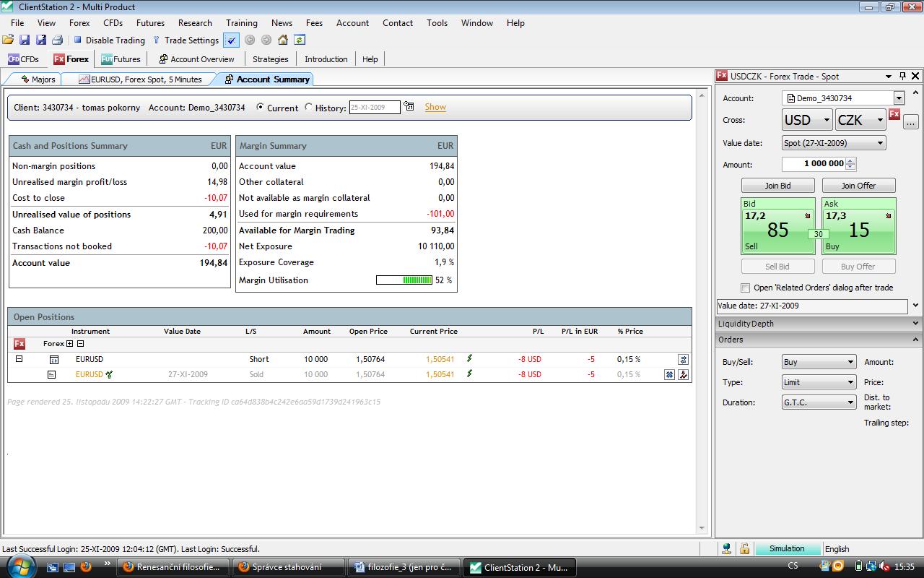Viewport: 924px width, 578px height.
Task: Expand the Forex group with the plus box
Action: (x=69, y=344)
